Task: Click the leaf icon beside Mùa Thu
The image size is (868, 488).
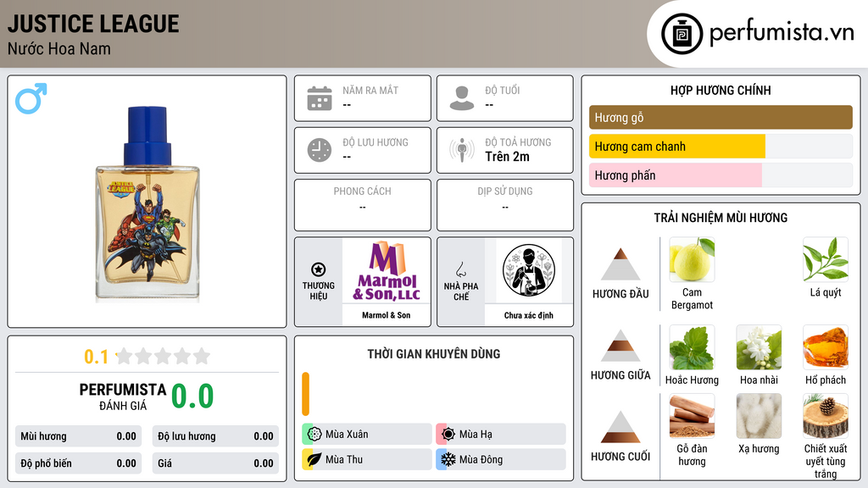Action: [x=314, y=459]
